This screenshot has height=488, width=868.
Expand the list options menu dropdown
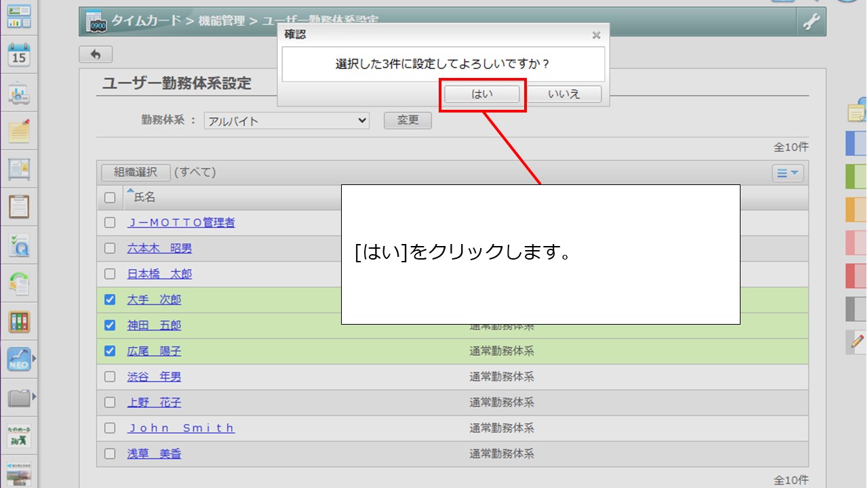(x=787, y=173)
